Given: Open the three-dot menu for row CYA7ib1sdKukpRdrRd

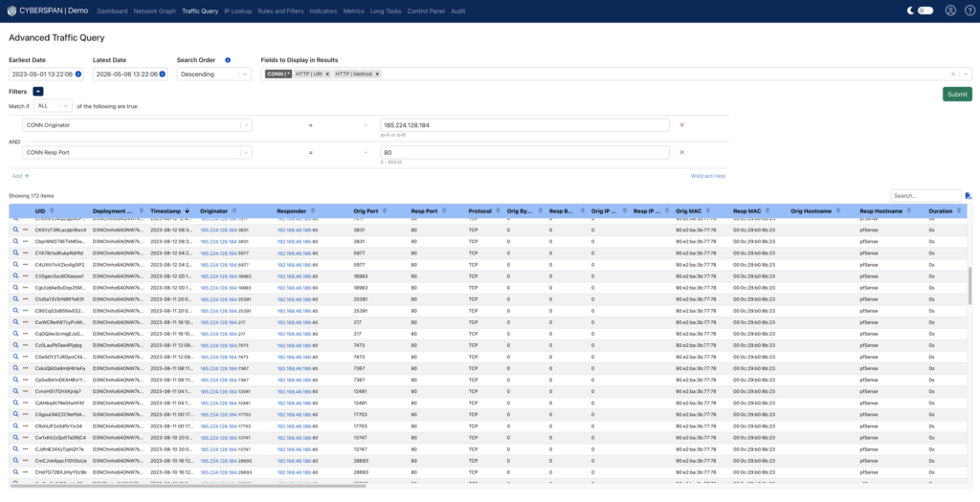Looking at the screenshot, I should pyautogui.click(x=26, y=252).
